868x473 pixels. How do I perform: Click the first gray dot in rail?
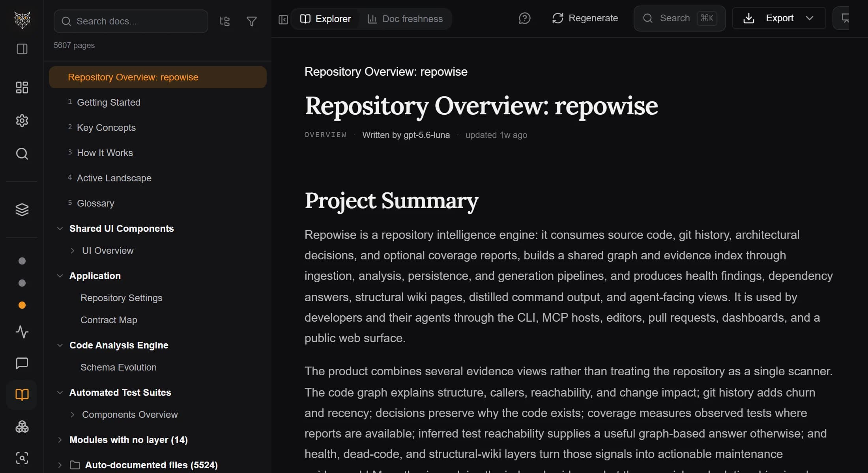pos(22,261)
